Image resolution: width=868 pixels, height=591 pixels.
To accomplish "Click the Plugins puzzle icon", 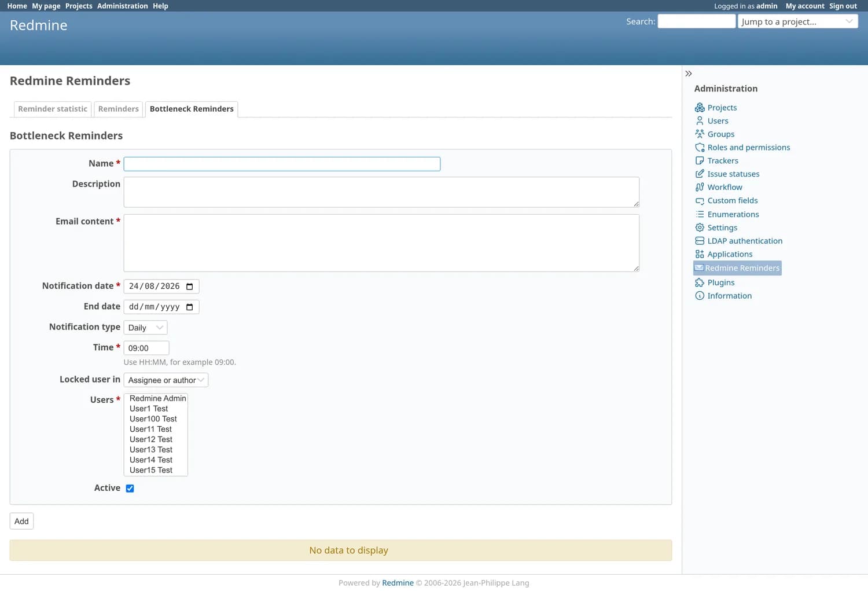I will coord(700,282).
